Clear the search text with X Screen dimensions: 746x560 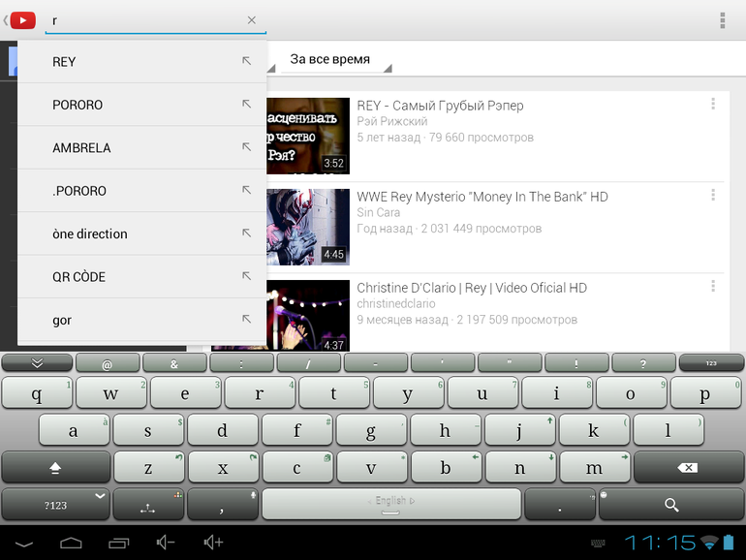pos(252,20)
